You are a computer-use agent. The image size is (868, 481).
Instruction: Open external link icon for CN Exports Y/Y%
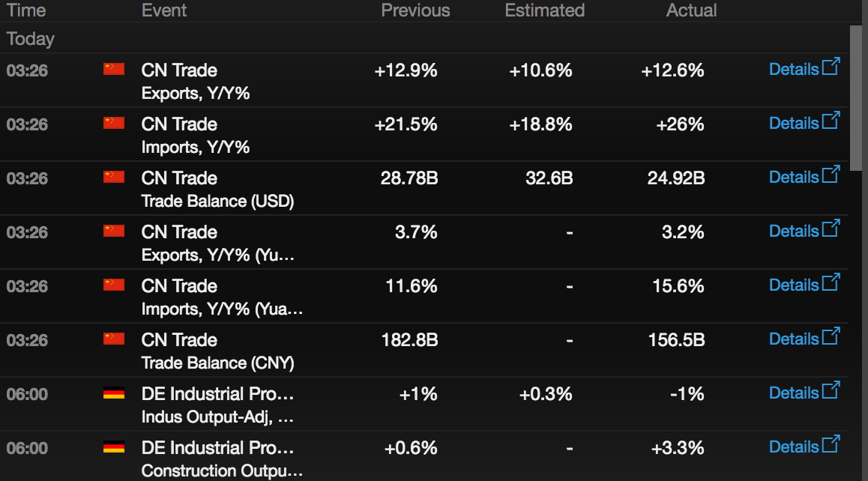pos(831,67)
